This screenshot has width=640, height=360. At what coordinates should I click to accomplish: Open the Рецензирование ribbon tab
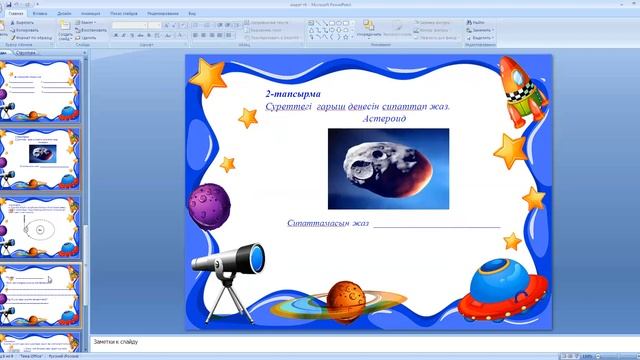pyautogui.click(x=162, y=13)
